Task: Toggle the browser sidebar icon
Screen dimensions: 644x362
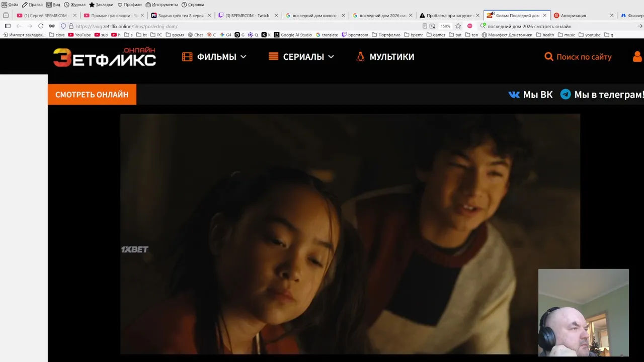Action: click(8, 26)
